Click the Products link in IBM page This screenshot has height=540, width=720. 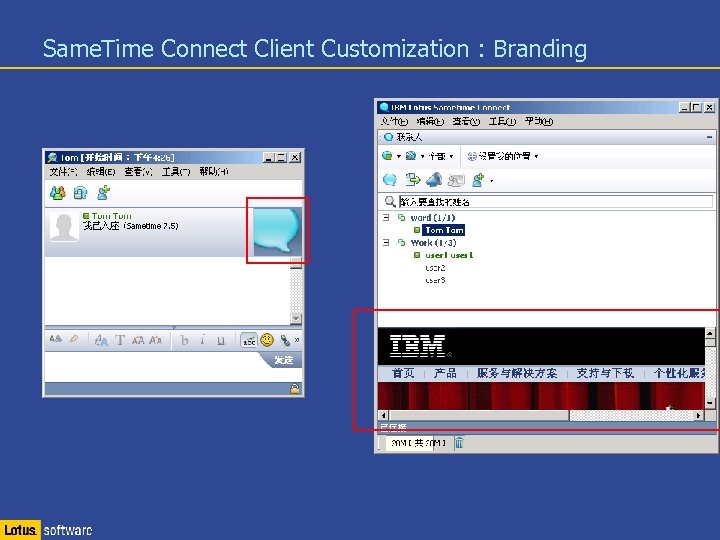click(445, 373)
